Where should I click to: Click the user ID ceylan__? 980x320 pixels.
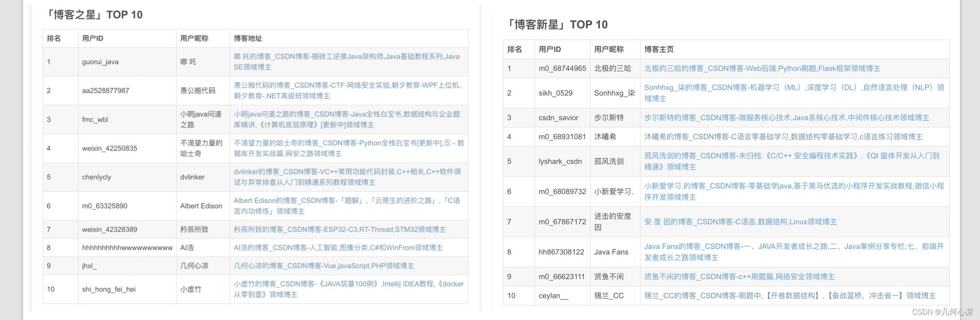[554, 295]
